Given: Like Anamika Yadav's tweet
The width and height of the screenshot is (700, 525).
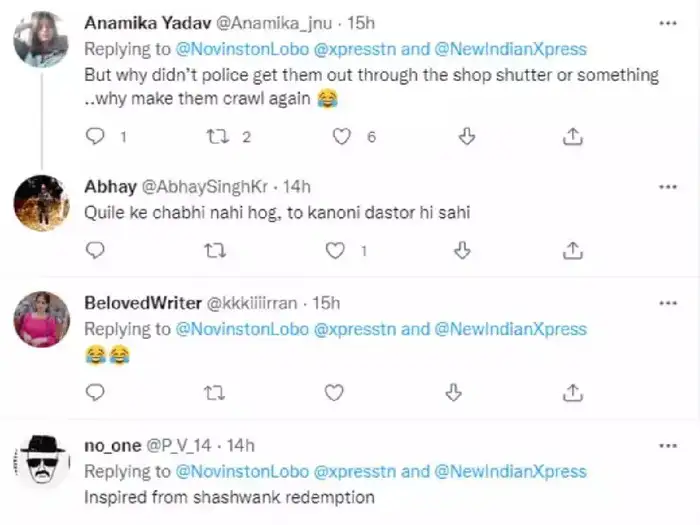Looking at the screenshot, I should click(x=342, y=136).
